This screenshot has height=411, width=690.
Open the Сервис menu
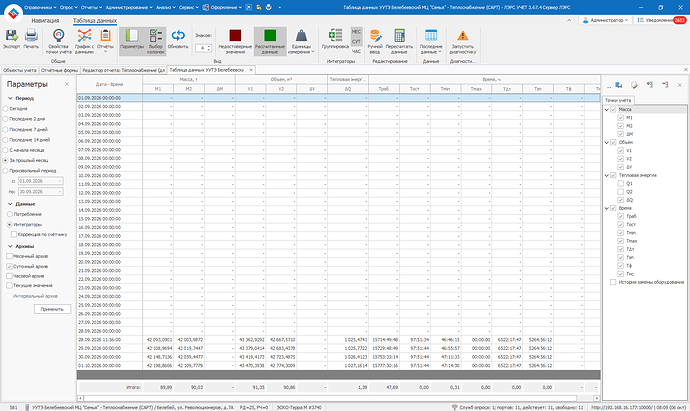[x=188, y=7]
